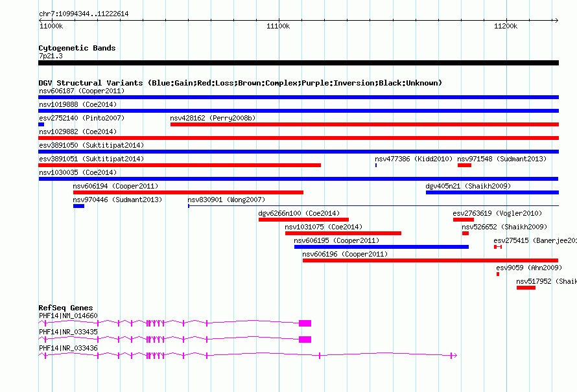This screenshot has width=577, height=392.
Task: Select the esv275415 red marker
Action: click(498, 247)
